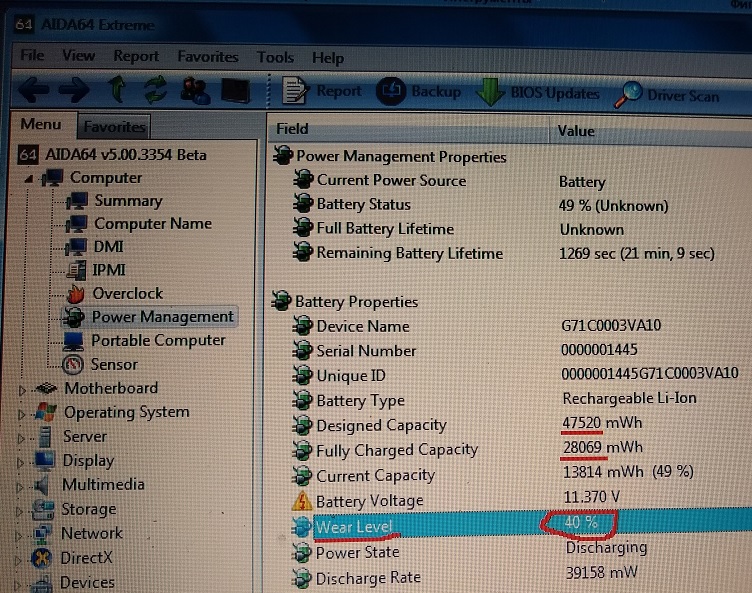Expand the Network node

(19, 535)
